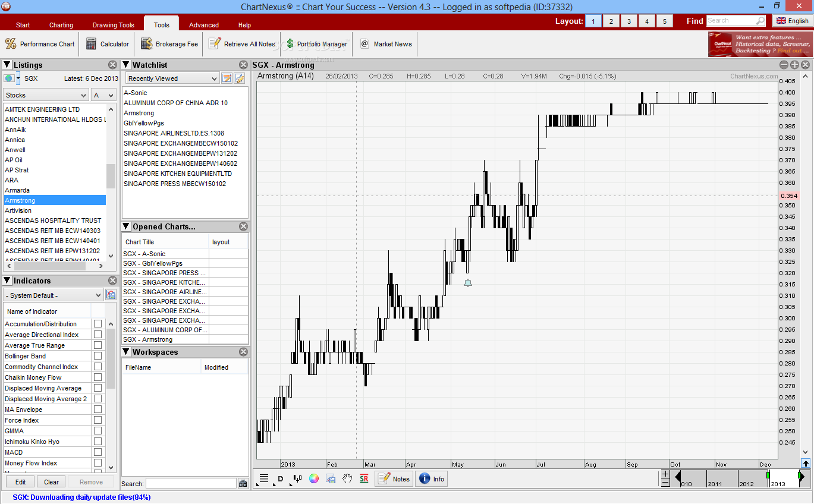Click the chart minus zoom icon
Image resolution: width=814 pixels, height=504 pixels.
(x=784, y=65)
